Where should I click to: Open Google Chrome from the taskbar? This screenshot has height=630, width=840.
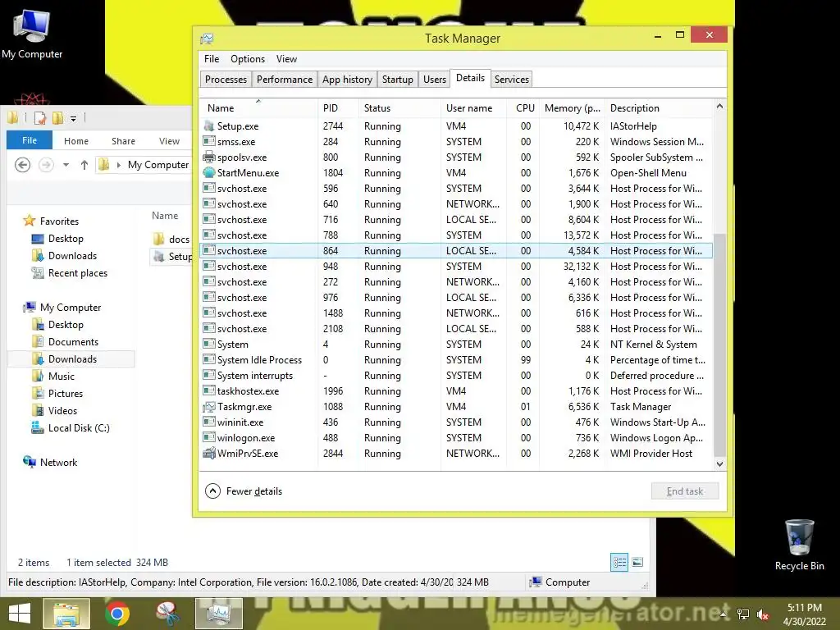click(x=116, y=614)
